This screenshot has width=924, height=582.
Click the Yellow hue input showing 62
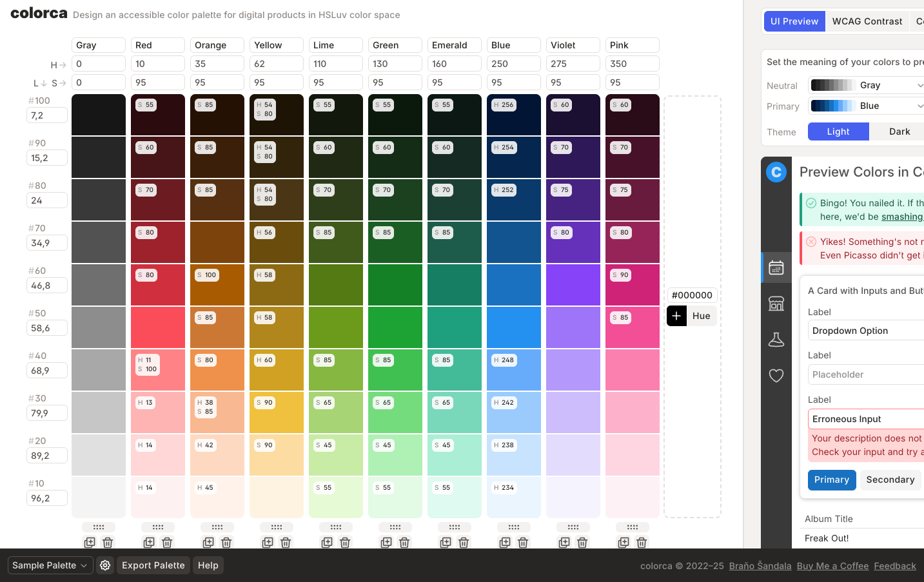click(276, 63)
